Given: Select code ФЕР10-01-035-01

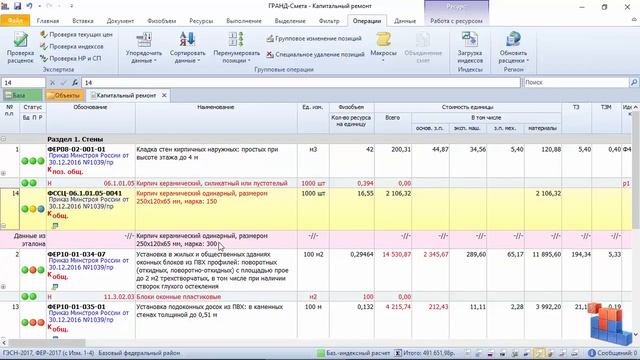Looking at the screenshot, I should (76, 307).
